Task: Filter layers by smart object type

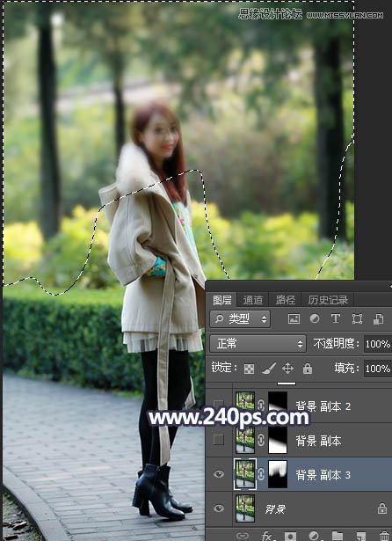Action: pos(379,318)
